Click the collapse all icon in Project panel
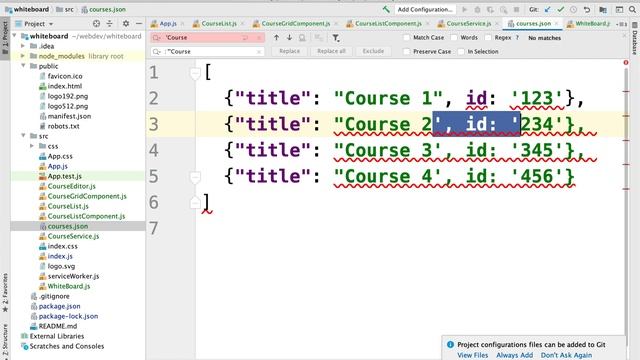This screenshot has width=640, height=360. pyautogui.click(x=109, y=24)
